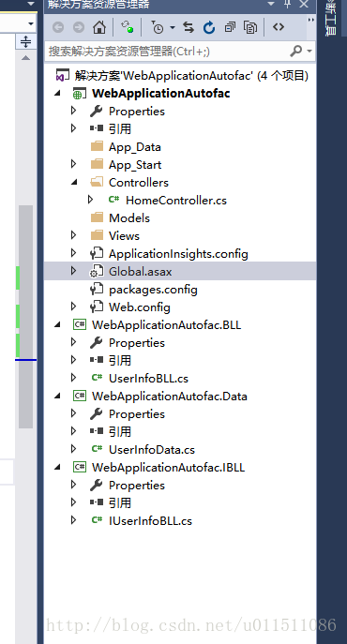This screenshot has height=644, width=347.
Task: Click the editor split-window handle
Action: 25,41
